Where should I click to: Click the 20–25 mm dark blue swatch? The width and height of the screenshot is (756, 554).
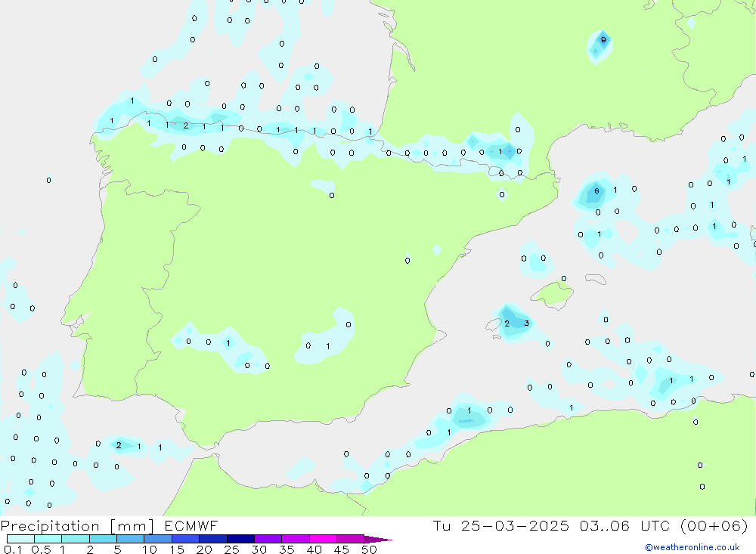pyautogui.click(x=213, y=539)
